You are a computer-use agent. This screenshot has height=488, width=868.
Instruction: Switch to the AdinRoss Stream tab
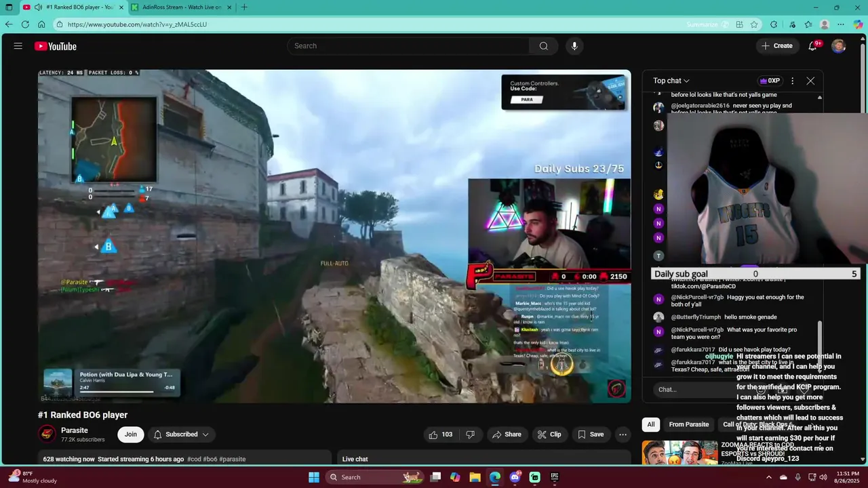pos(181,7)
